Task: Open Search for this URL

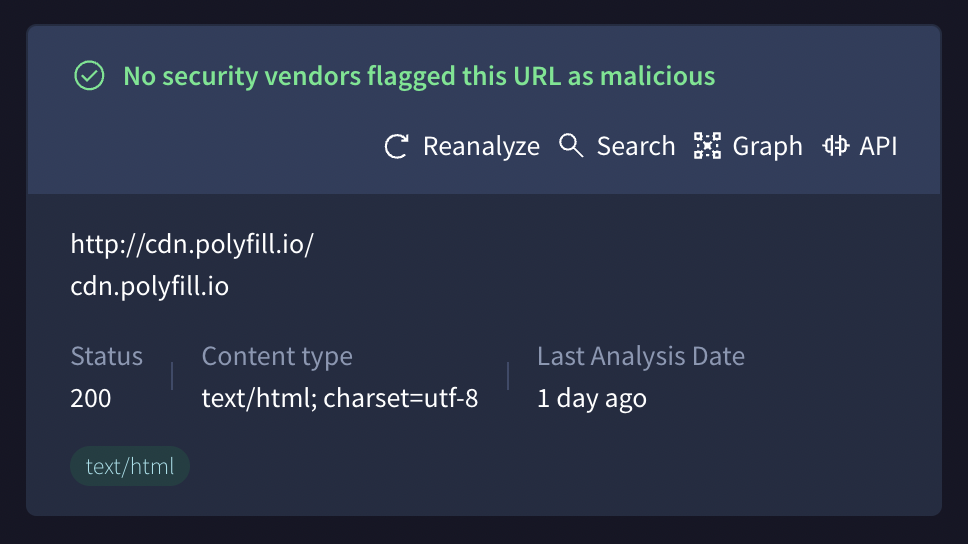Action: (635, 146)
